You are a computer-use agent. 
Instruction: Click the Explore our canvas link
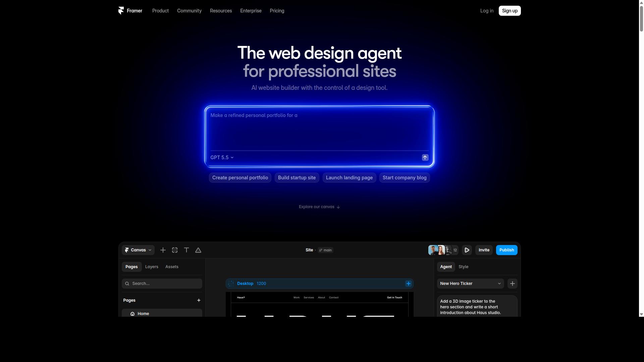[x=320, y=207]
